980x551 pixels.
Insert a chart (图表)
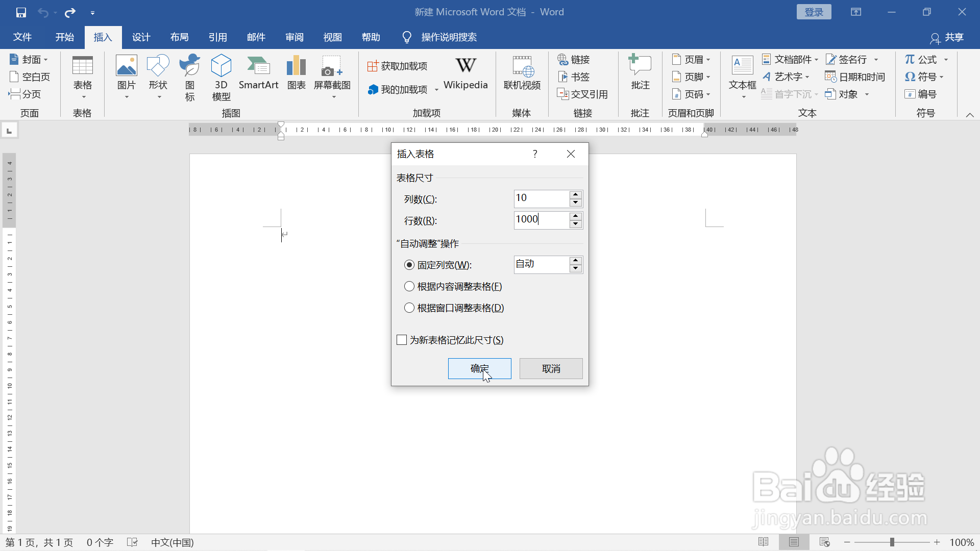point(296,76)
